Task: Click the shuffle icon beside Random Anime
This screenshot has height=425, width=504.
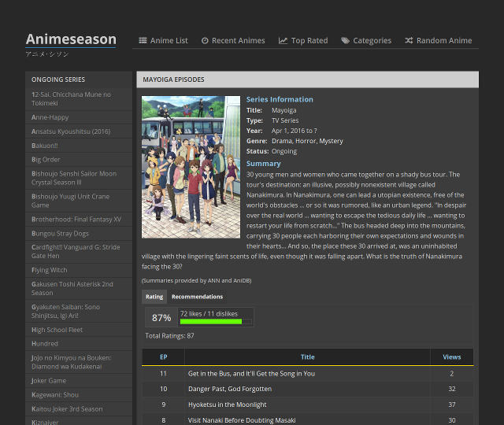Action: click(x=409, y=40)
